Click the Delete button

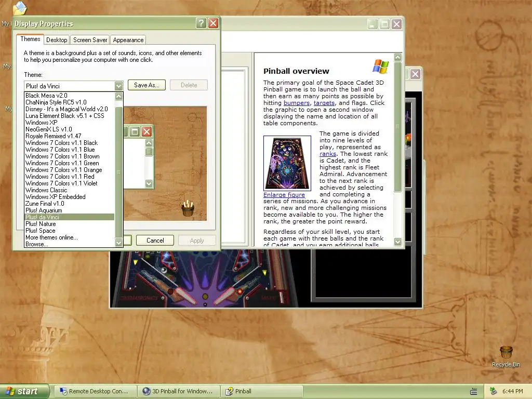189,85
